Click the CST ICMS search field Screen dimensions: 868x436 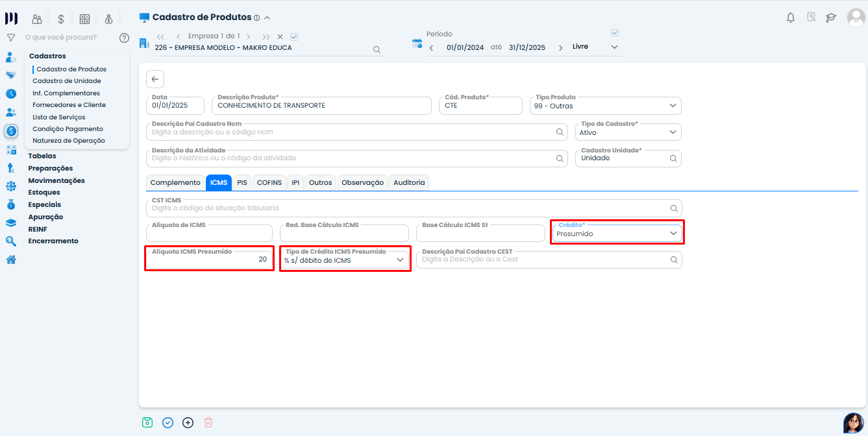point(409,208)
